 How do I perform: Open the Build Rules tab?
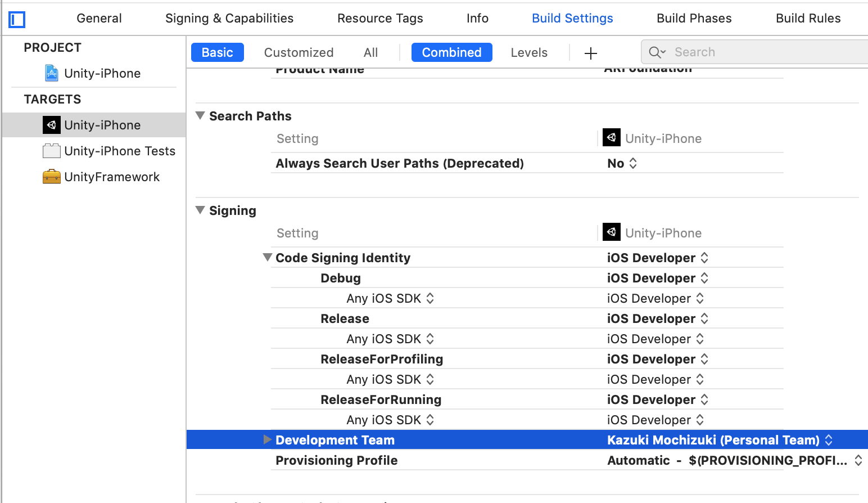[x=808, y=18]
